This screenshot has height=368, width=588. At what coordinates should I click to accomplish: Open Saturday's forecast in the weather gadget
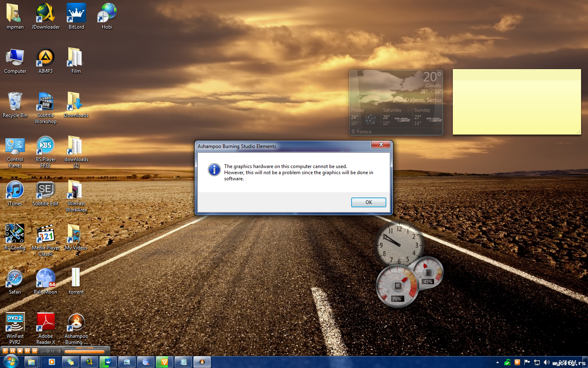coord(396,117)
